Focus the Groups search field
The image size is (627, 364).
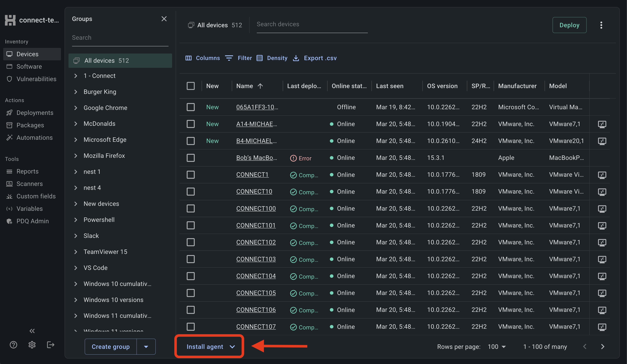click(x=120, y=38)
